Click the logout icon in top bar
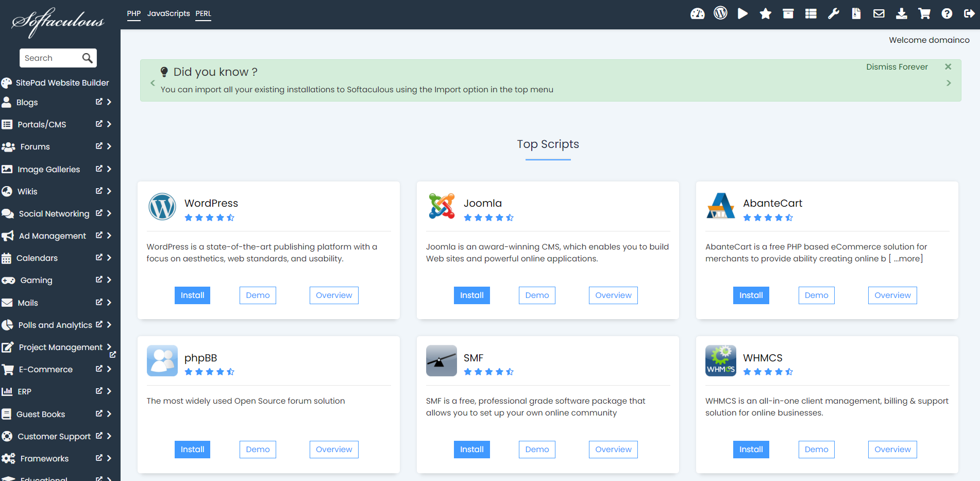The width and height of the screenshot is (980, 481). click(x=969, y=14)
